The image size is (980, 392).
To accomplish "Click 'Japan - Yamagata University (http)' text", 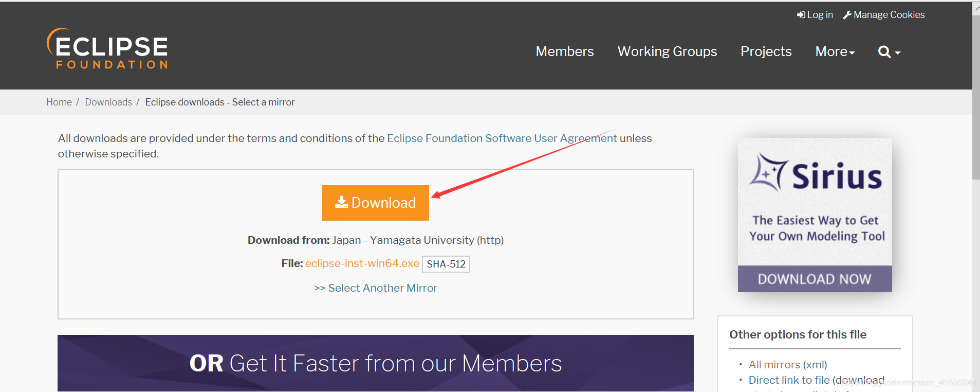I will tap(418, 240).
